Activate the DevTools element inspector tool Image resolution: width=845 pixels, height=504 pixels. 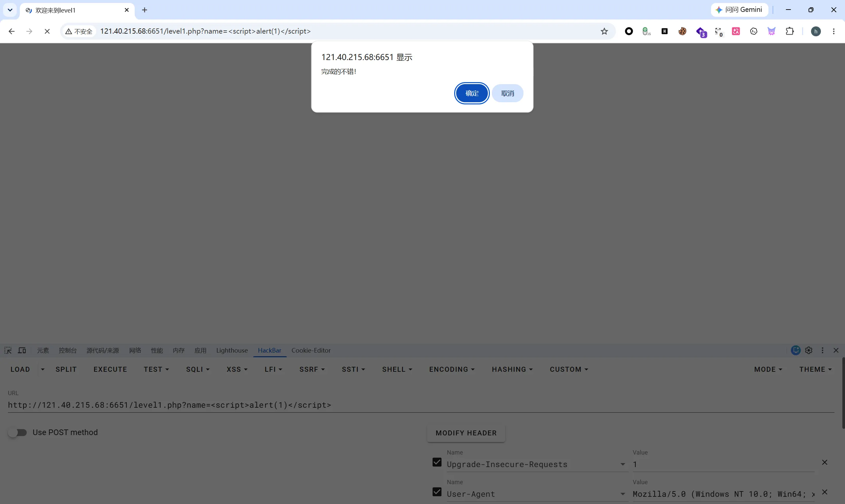coord(8,350)
